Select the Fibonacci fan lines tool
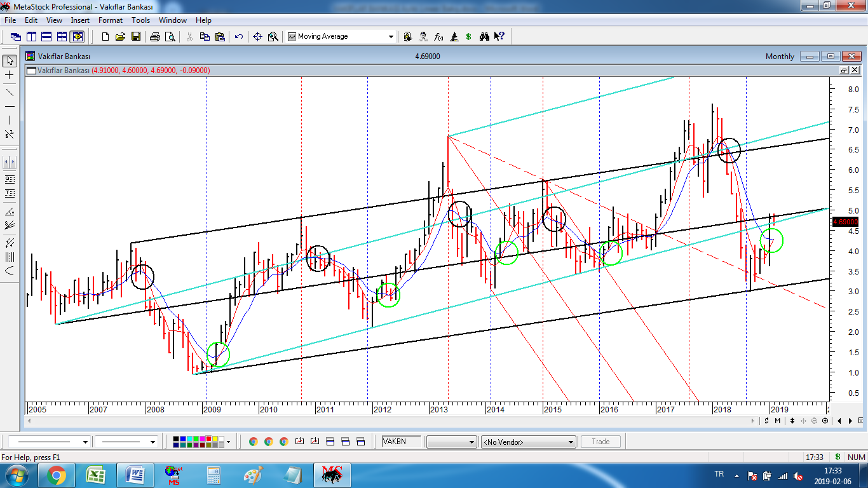868x488 pixels. click(10, 212)
